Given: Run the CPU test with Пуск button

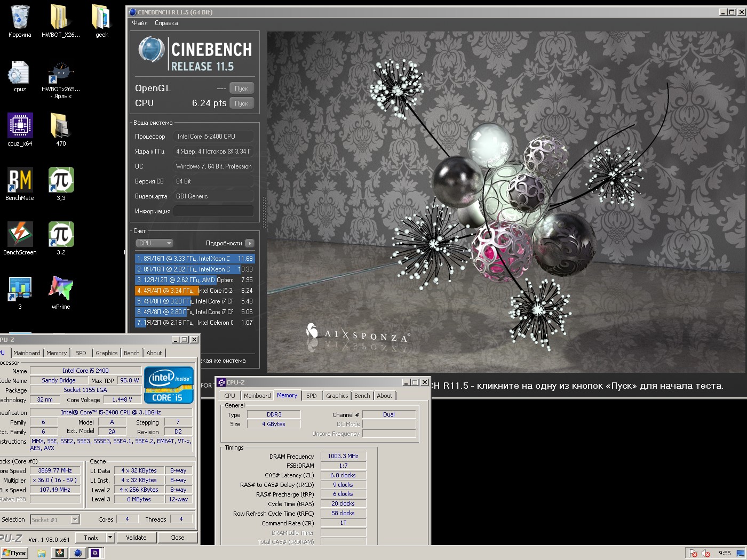Looking at the screenshot, I should click(242, 103).
